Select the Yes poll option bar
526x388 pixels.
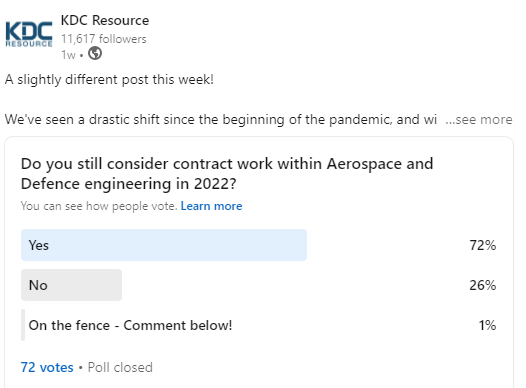click(164, 245)
